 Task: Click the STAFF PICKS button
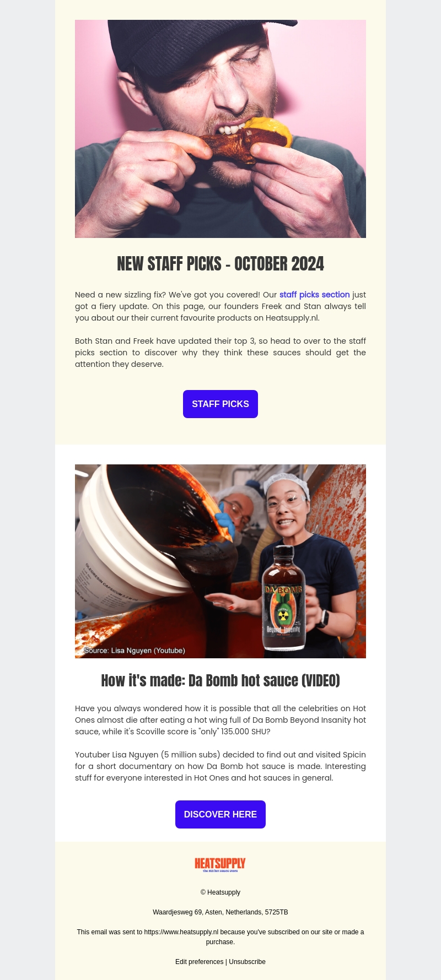click(x=220, y=404)
